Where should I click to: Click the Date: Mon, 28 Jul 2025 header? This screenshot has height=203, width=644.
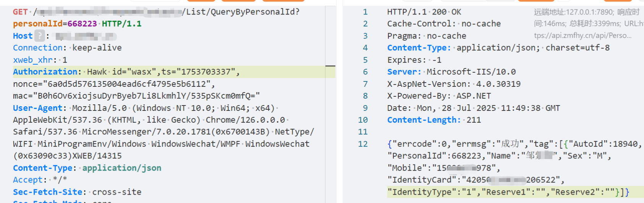pos(474,108)
